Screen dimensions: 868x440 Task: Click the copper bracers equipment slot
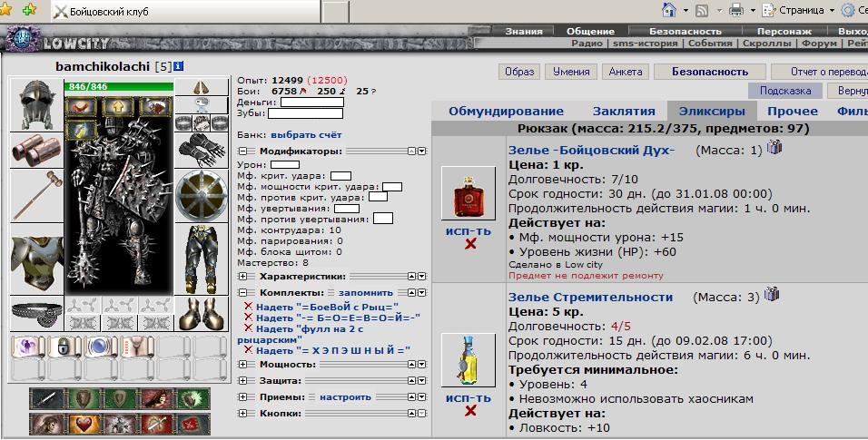tap(36, 150)
